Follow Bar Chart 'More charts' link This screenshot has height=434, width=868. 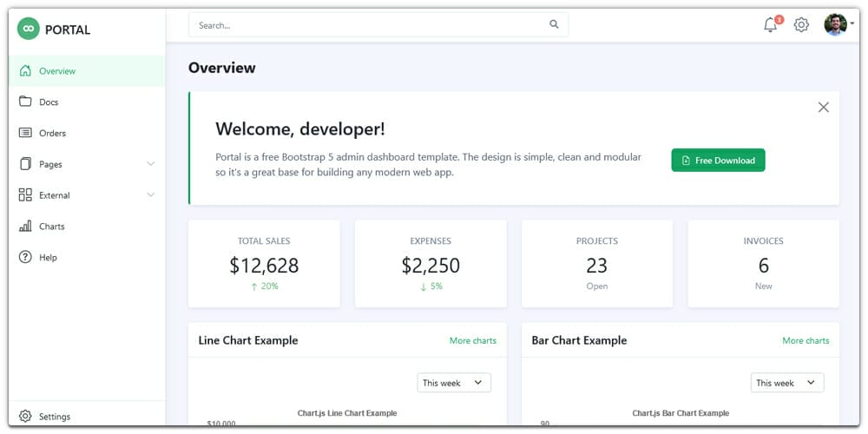click(x=806, y=341)
